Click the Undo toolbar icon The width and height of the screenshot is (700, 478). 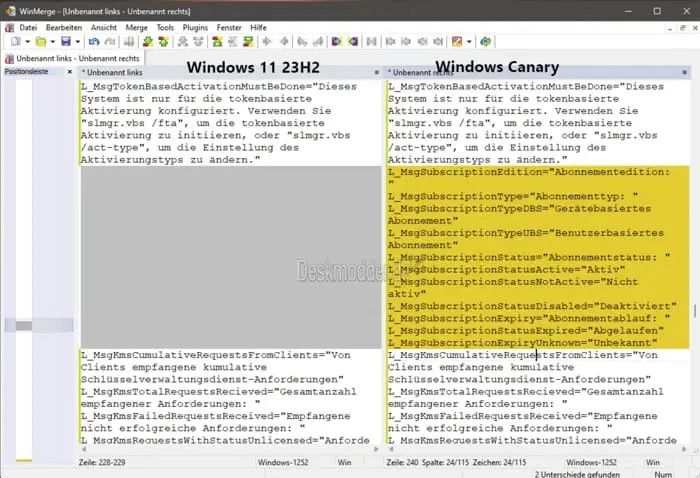94,42
